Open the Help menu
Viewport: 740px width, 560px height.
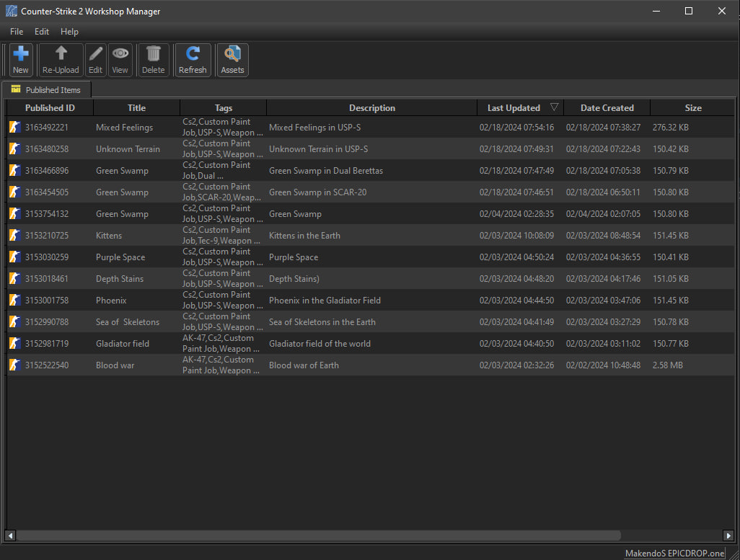69,32
